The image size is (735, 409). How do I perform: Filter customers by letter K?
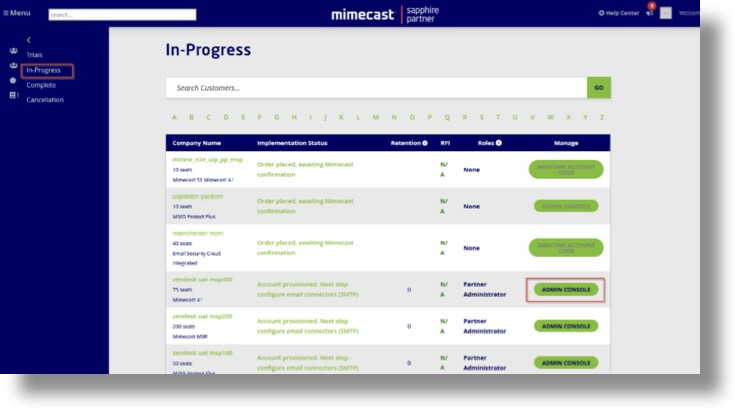[341, 117]
